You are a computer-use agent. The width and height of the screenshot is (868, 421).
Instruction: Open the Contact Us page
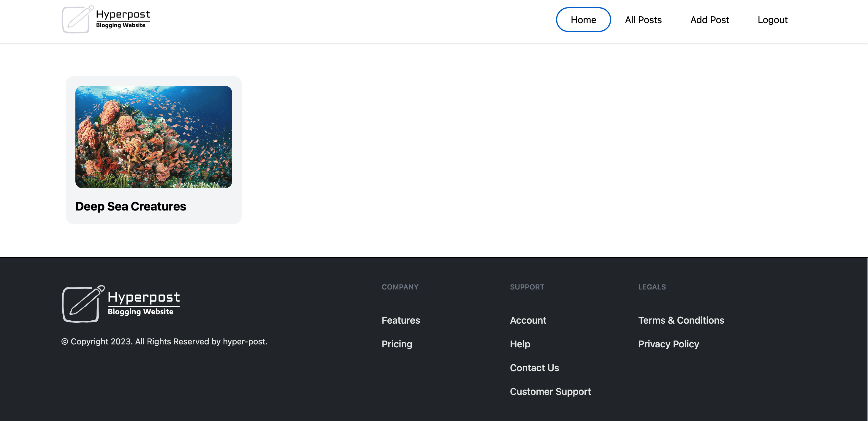point(534,367)
